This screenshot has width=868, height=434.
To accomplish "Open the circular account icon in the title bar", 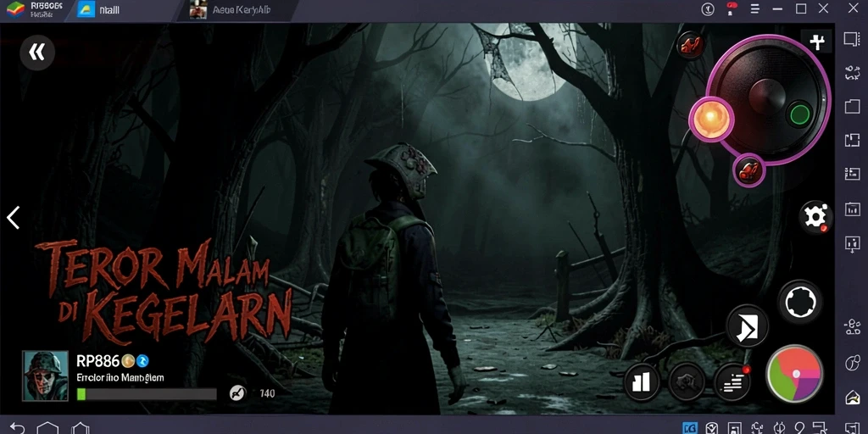I will point(708,8).
